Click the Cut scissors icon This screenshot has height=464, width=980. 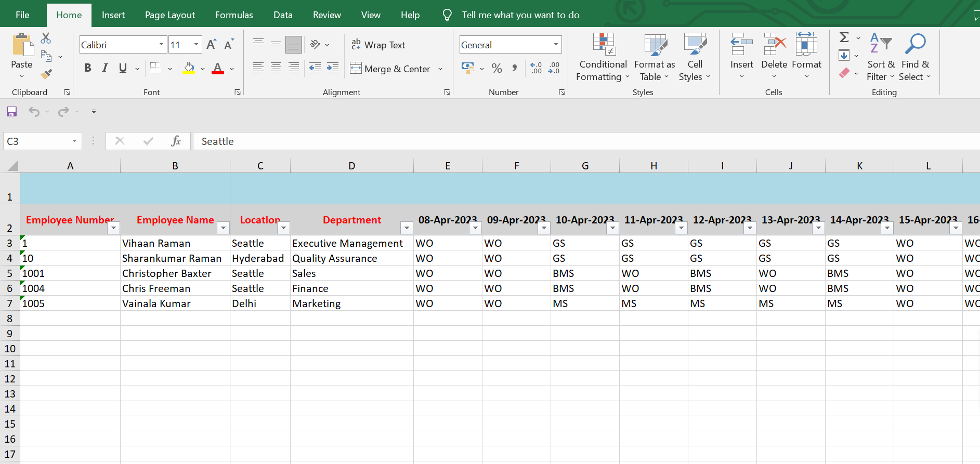coord(46,38)
